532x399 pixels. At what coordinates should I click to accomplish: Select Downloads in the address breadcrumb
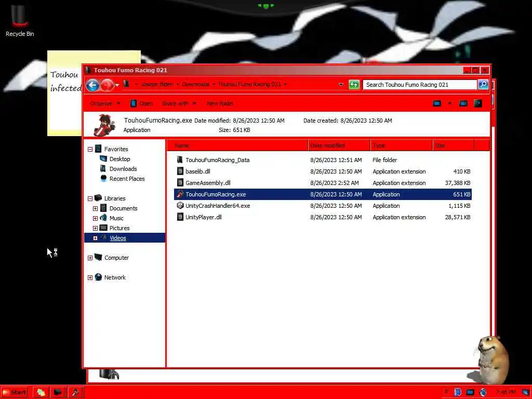tap(195, 84)
